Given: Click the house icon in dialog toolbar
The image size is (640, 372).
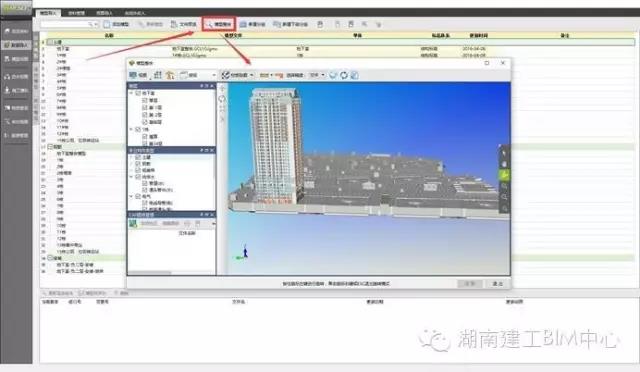Looking at the screenshot, I should [170, 75].
